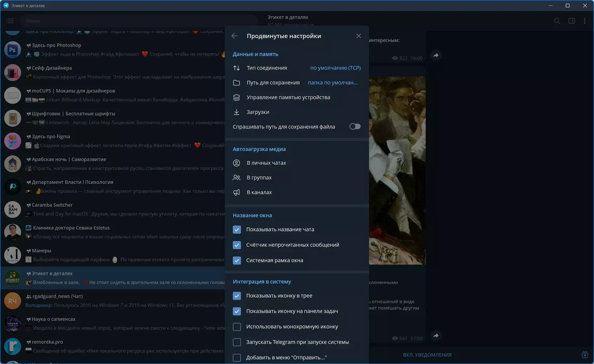Open Тип соединения setting
The height and width of the screenshot is (364, 594).
click(297, 68)
